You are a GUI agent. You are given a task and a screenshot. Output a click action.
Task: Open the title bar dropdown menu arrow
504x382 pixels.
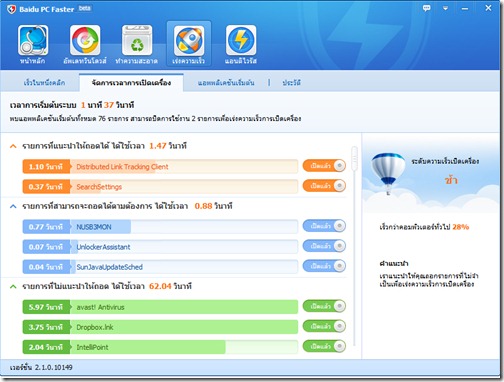pos(445,8)
